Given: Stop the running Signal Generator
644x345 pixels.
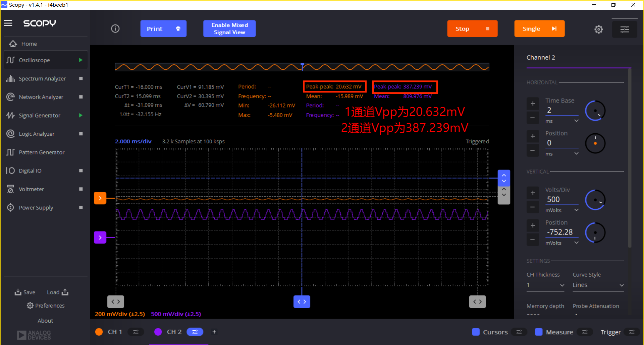Looking at the screenshot, I should coord(80,115).
